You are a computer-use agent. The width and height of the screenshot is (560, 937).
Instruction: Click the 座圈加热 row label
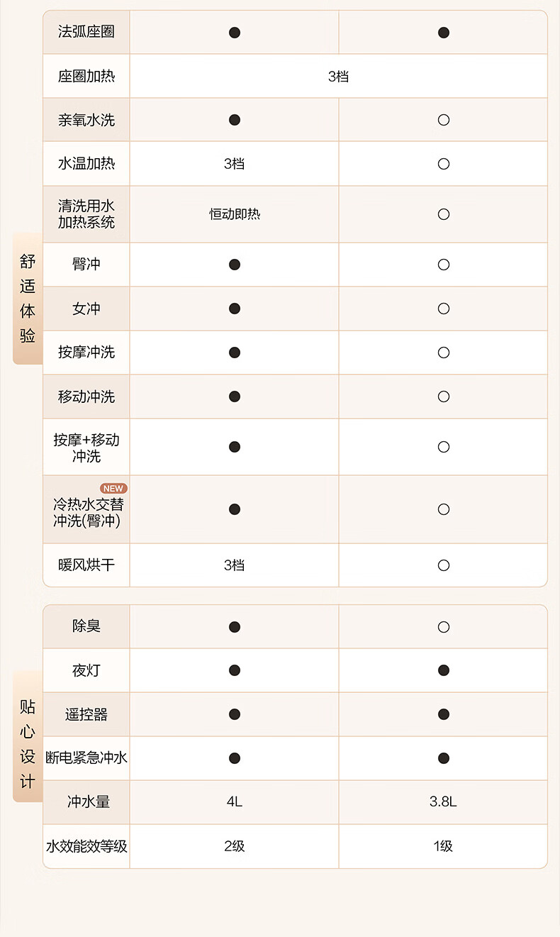(x=86, y=76)
